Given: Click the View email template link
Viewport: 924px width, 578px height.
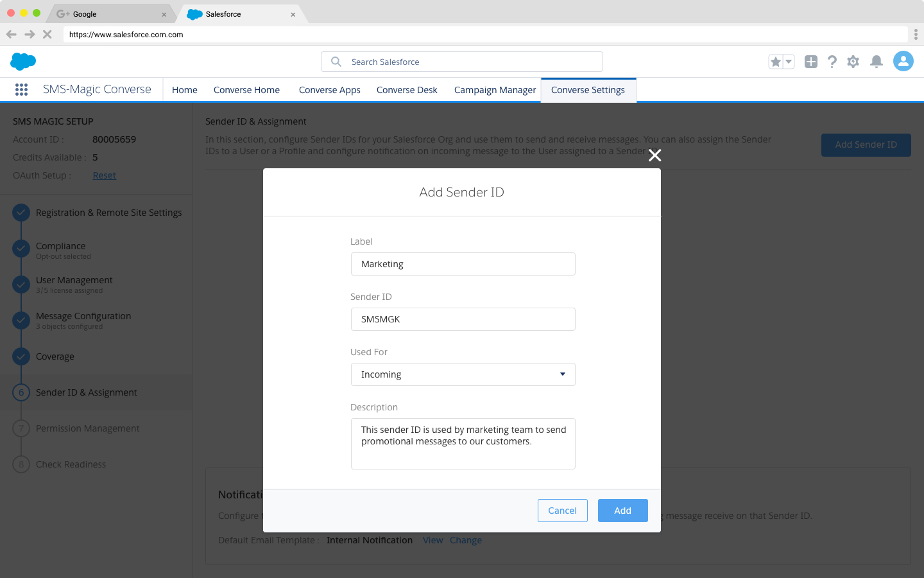Looking at the screenshot, I should 433,540.
